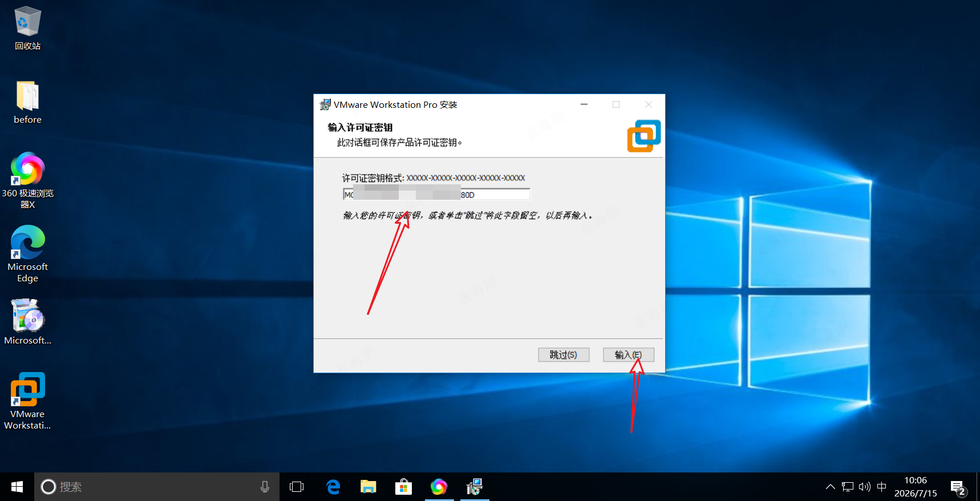Switch to 360 browser on taskbar
980x501 pixels.
(x=439, y=487)
